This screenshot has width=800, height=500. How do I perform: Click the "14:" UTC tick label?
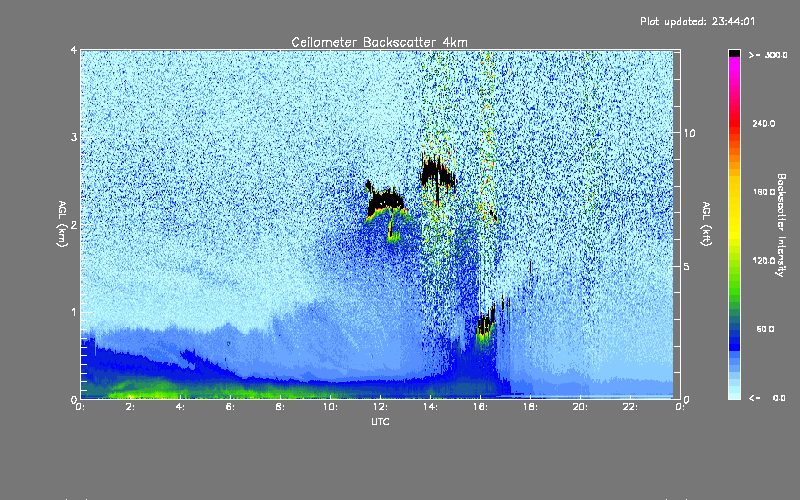point(430,407)
